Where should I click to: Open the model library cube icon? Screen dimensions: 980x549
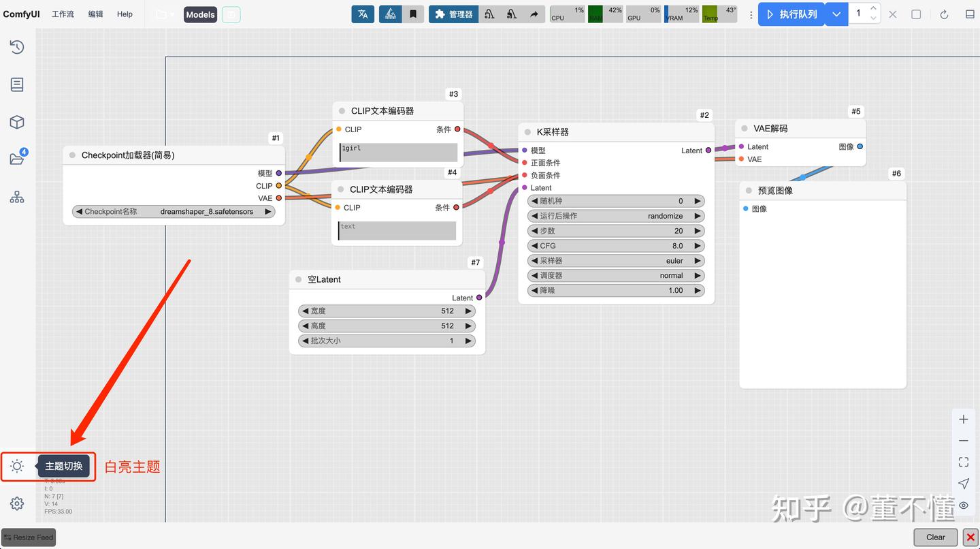(x=17, y=122)
